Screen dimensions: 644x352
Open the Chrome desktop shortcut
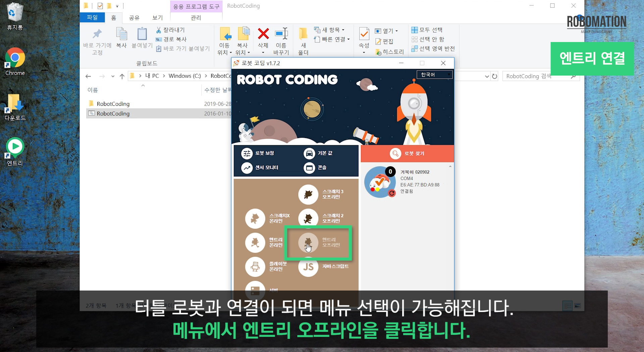[15, 62]
